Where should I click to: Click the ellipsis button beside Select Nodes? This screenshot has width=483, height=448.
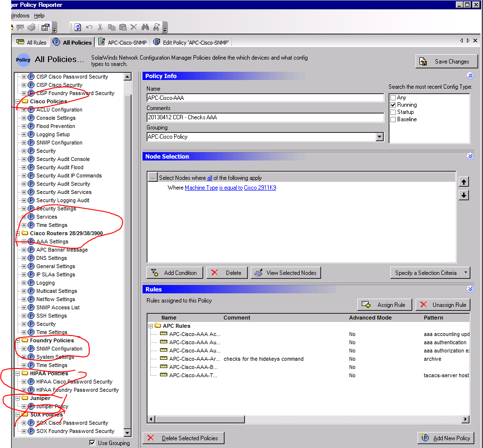[x=152, y=177]
